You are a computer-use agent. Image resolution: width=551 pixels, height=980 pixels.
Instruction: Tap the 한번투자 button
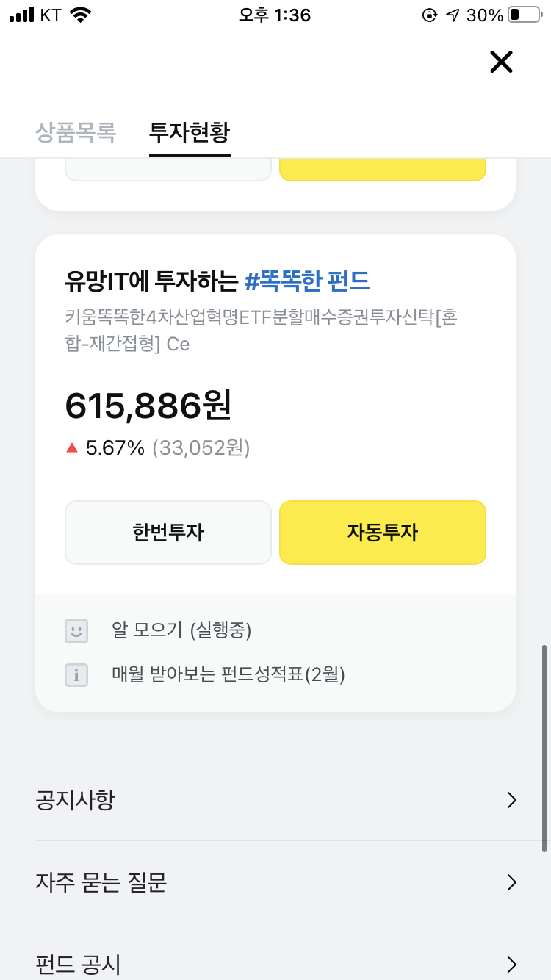click(168, 533)
